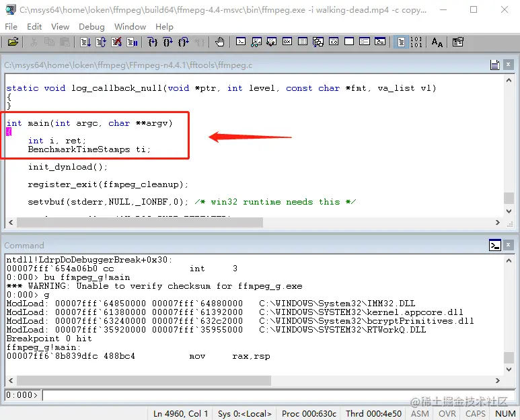The width and height of the screenshot is (520, 420).
Task: Click 'Proc 000:630c' in status bar
Action: pyautogui.click(x=309, y=414)
